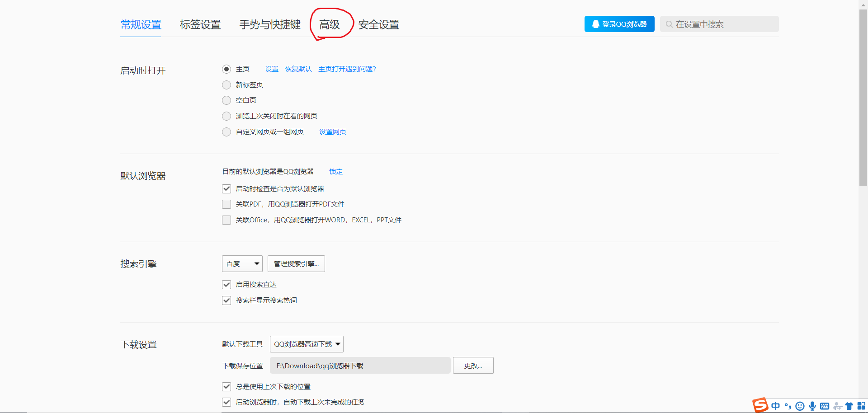Uncheck 启动时检查是否为默认浏览器

click(226, 189)
